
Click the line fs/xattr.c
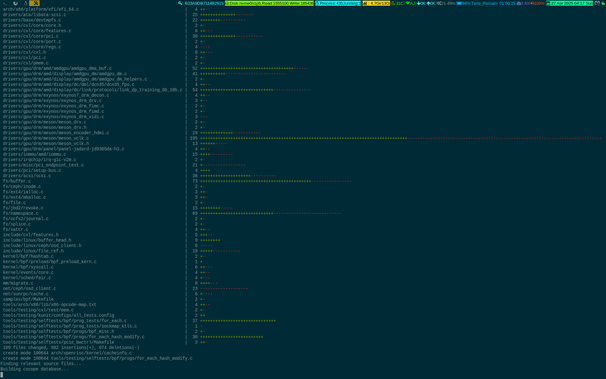15,229
